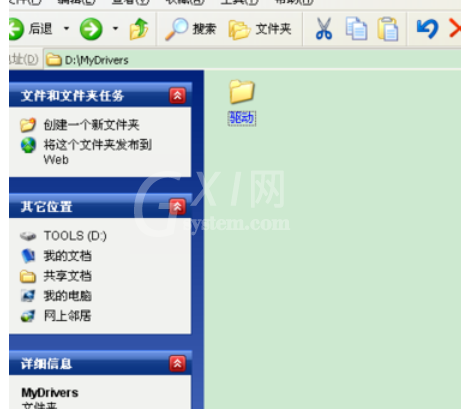Viewport: 461px width, 409px height.
Task: Click 创建一个新文件夹 link
Action: click(91, 125)
